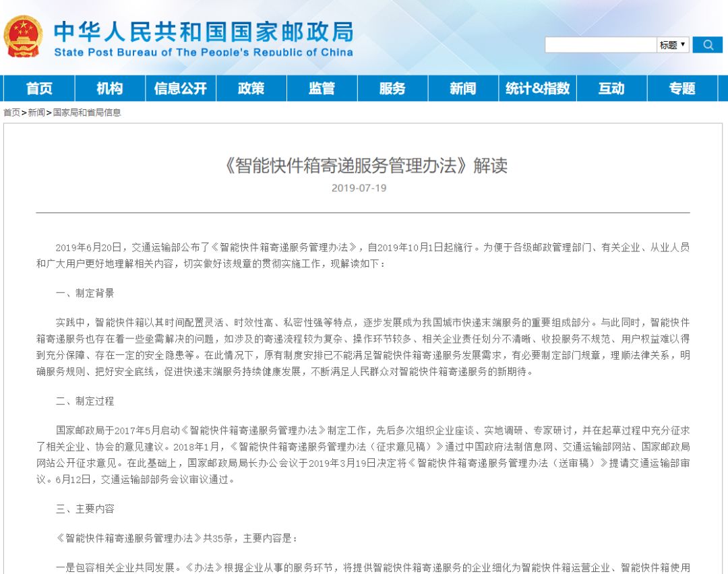Open the 标题 search filter dropdown
728x574 pixels.
672,44
